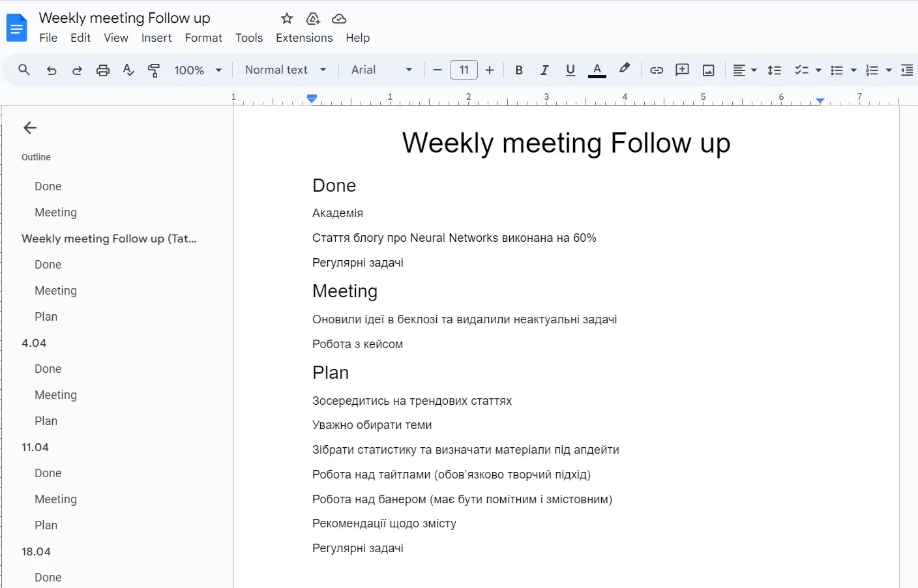Jump to the 18.04 outline heading
The width and height of the screenshot is (918, 588).
[36, 551]
